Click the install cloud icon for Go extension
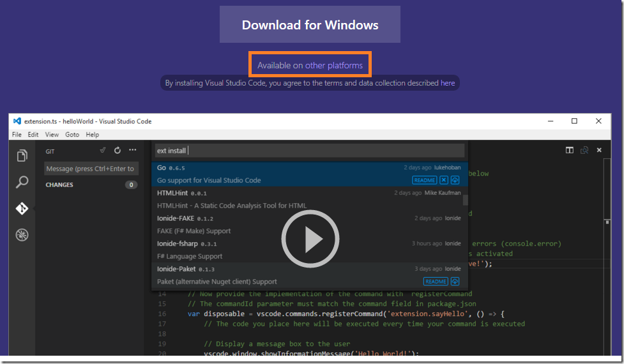The height and width of the screenshot is (364, 624). [455, 180]
